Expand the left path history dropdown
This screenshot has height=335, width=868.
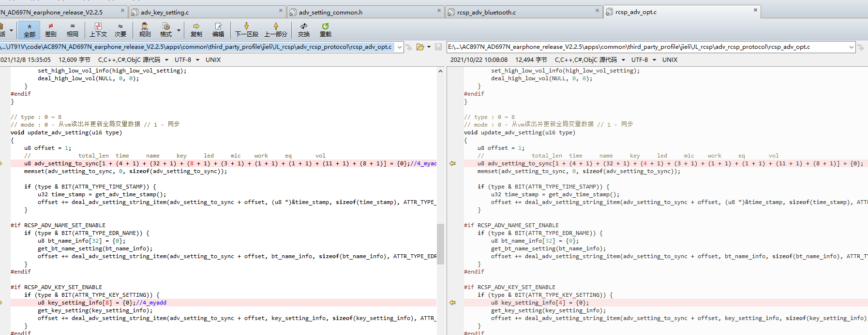tap(400, 47)
